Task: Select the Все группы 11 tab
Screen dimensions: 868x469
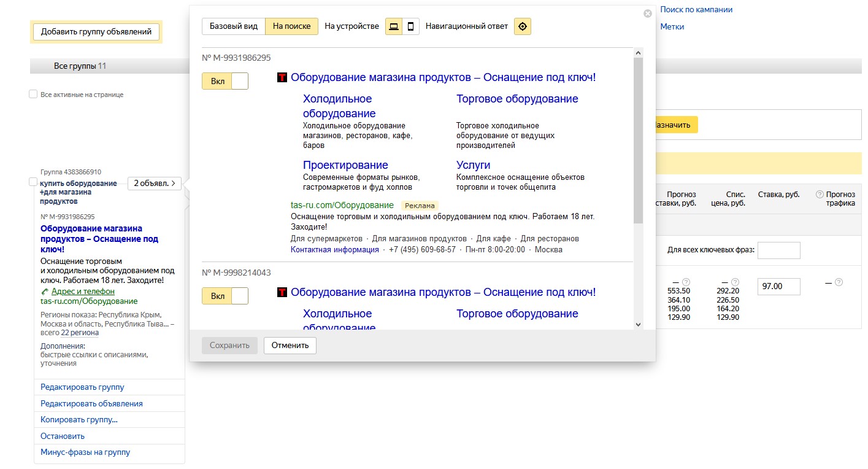Action: coord(80,66)
